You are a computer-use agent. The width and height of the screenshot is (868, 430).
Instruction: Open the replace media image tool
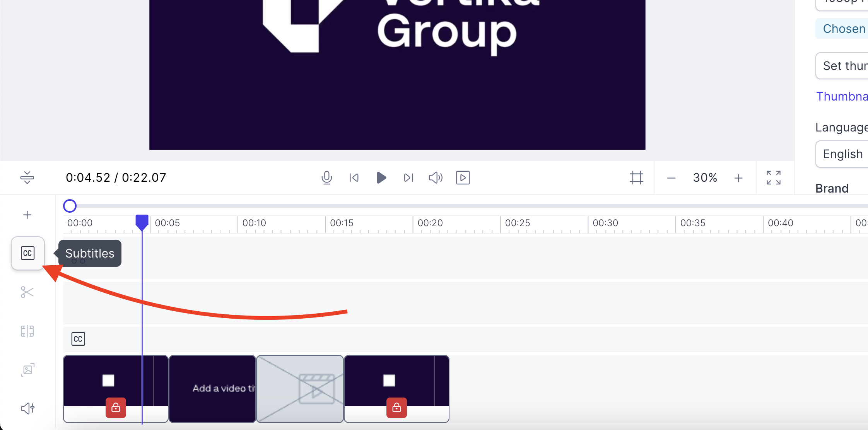[27, 370]
